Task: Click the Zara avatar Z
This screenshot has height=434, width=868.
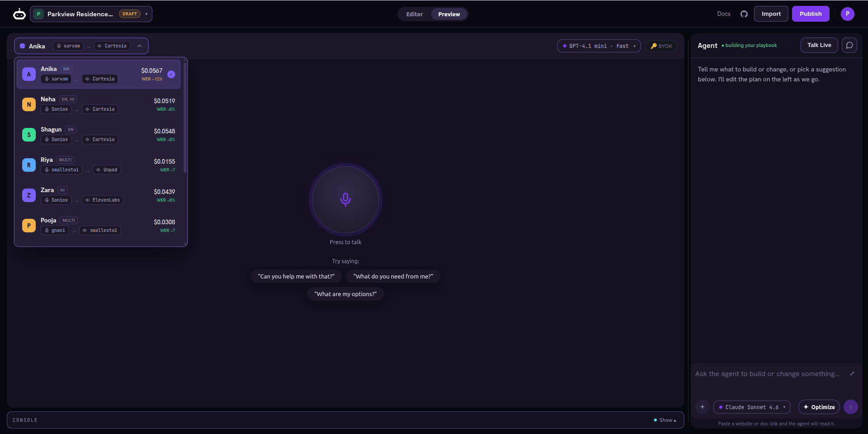Action: pyautogui.click(x=29, y=195)
